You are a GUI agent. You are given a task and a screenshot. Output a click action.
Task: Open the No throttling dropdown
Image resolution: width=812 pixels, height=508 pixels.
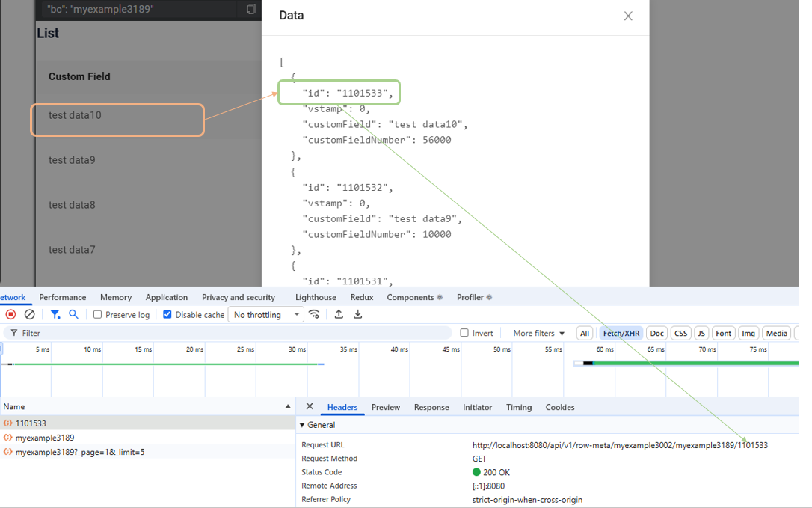[267, 315]
